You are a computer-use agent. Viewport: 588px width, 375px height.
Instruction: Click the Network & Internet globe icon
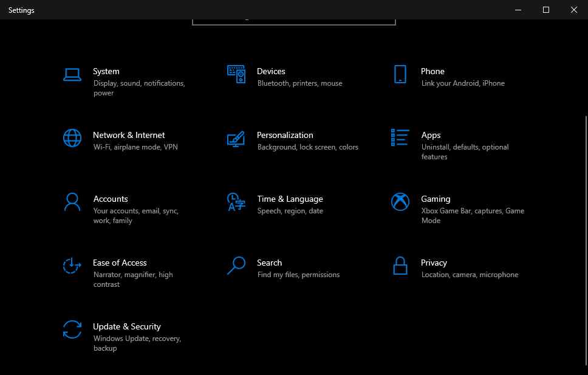(x=72, y=138)
